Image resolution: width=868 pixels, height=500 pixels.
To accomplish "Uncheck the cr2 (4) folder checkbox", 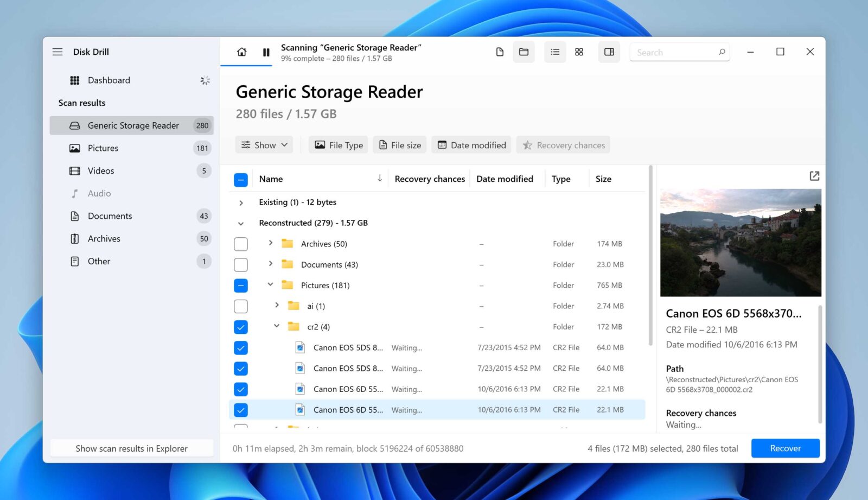I will [x=241, y=327].
